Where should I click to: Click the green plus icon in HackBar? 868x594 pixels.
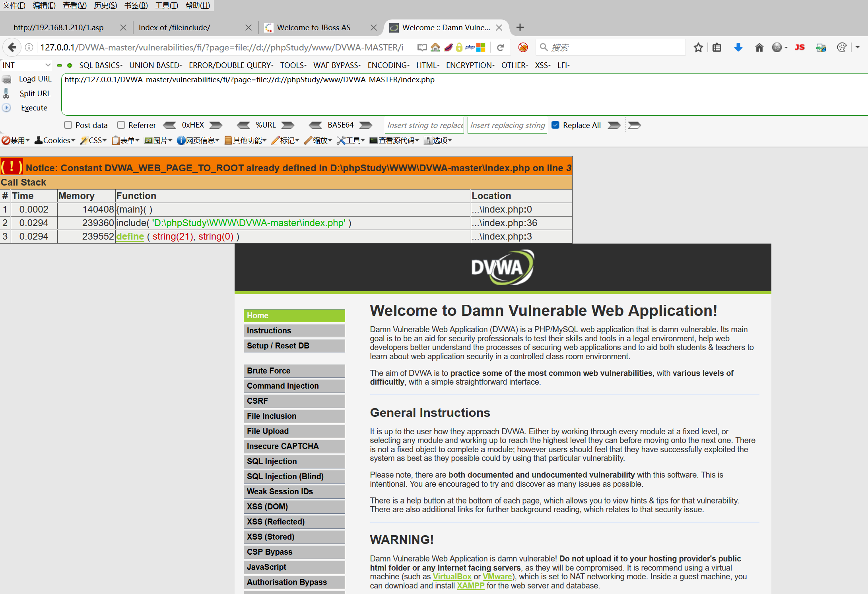(70, 65)
